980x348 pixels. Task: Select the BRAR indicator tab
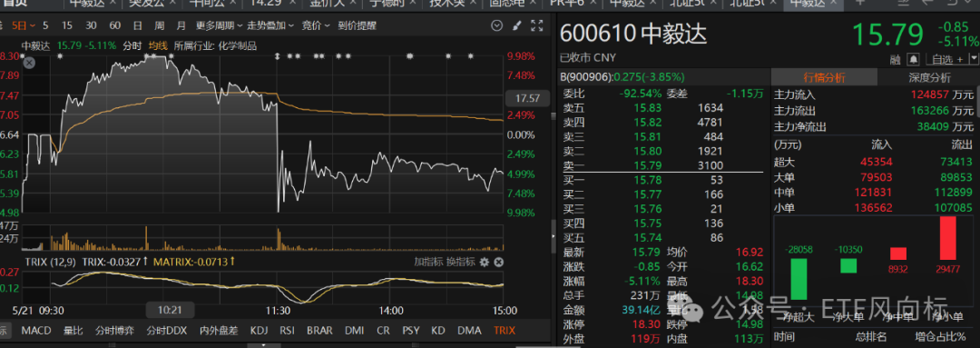point(319,331)
